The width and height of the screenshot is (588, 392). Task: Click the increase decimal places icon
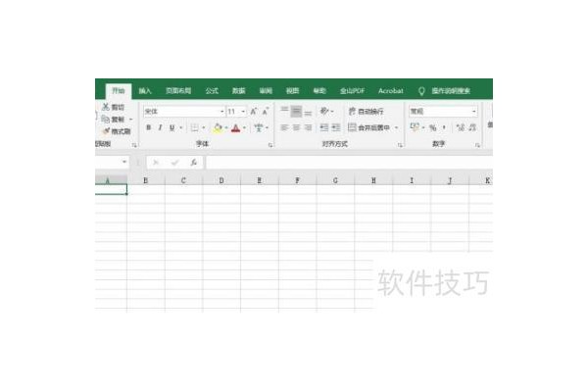(x=461, y=127)
